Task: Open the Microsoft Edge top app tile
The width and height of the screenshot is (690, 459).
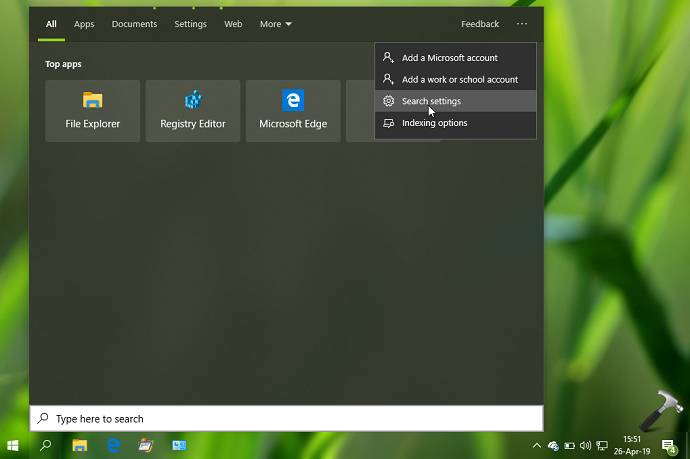Action: point(293,111)
